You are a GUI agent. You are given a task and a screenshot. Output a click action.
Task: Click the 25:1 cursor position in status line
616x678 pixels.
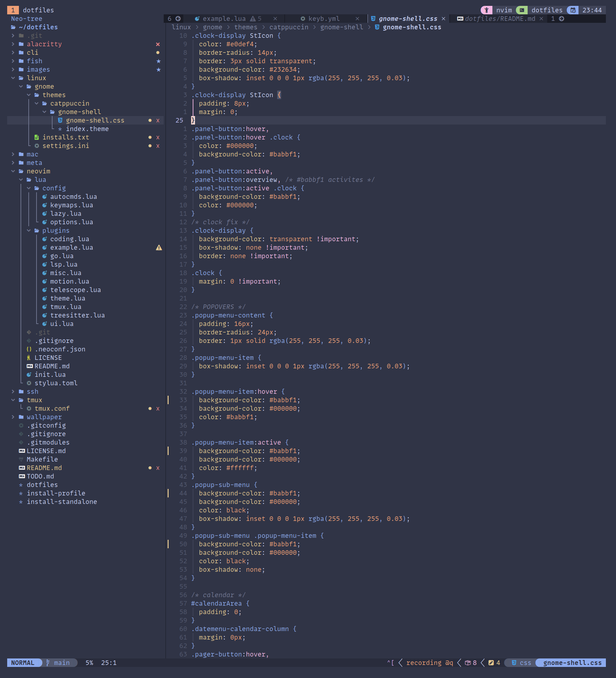[109, 663]
